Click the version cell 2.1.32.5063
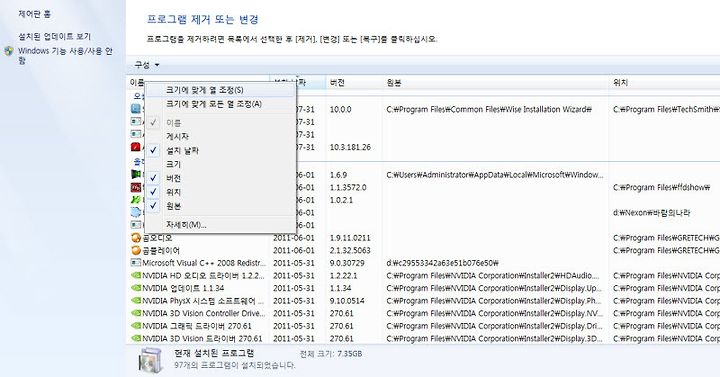Viewport: 720px width, 377px height. pos(350,250)
